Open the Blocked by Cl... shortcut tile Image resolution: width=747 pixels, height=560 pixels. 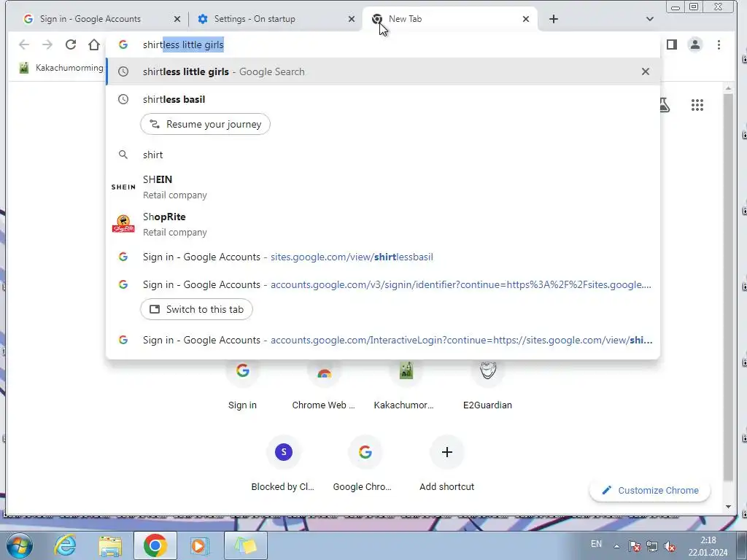[x=284, y=462]
